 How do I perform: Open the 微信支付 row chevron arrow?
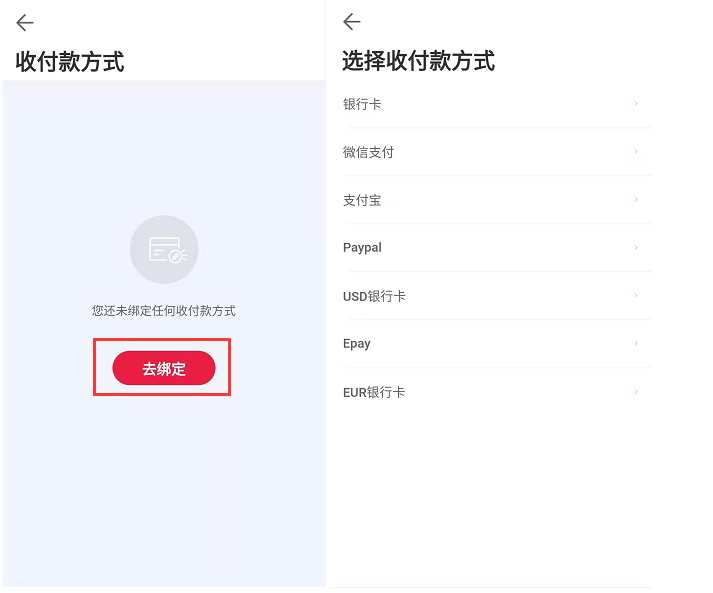coord(636,151)
